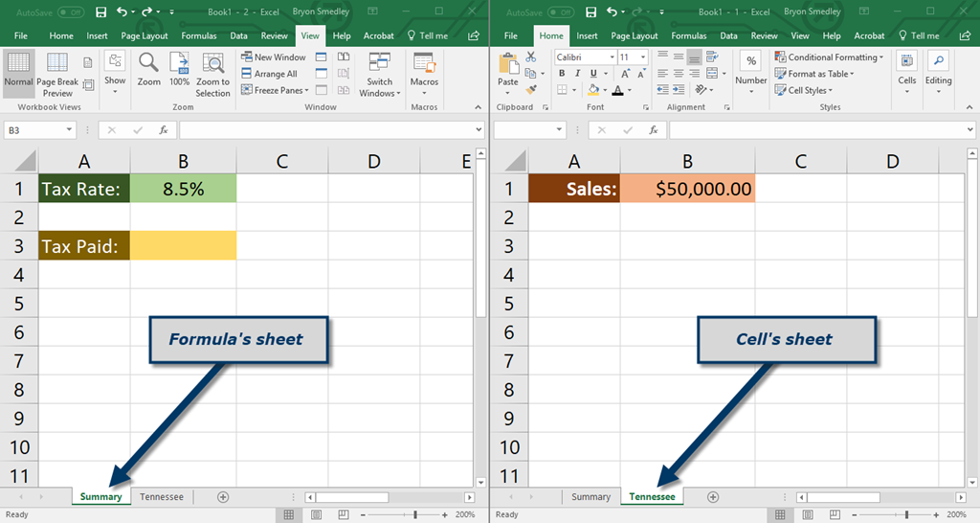980x523 pixels.
Task: Toggle AutoSave switch in the Book1 - 2 window
Action: coord(70,11)
